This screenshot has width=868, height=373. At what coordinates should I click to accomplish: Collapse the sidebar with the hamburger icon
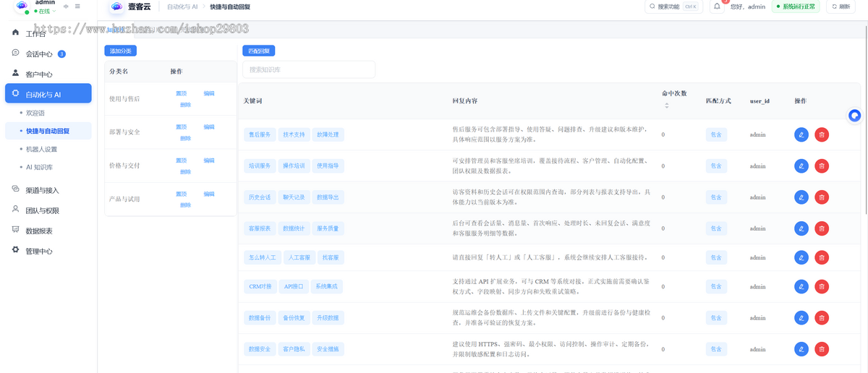[77, 7]
